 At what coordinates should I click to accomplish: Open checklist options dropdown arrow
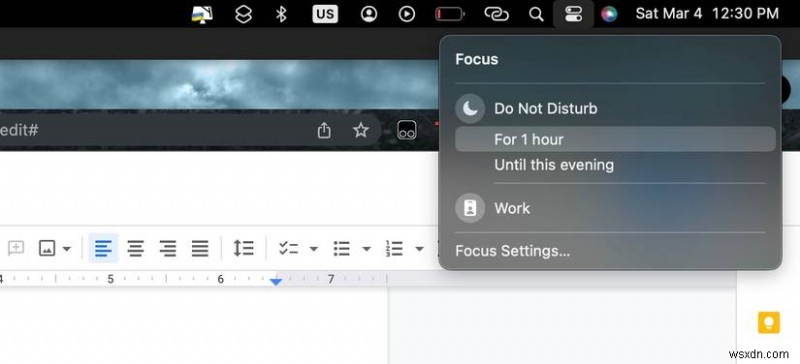point(314,249)
